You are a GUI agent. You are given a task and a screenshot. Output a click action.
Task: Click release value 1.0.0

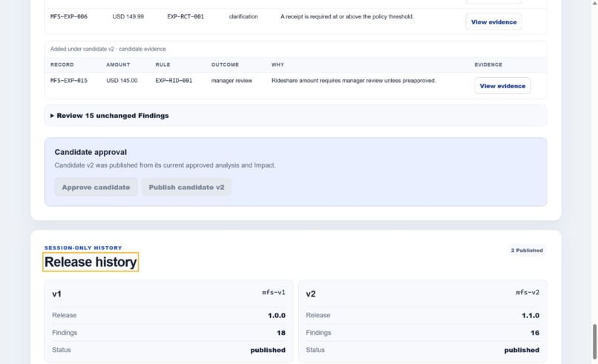277,316
